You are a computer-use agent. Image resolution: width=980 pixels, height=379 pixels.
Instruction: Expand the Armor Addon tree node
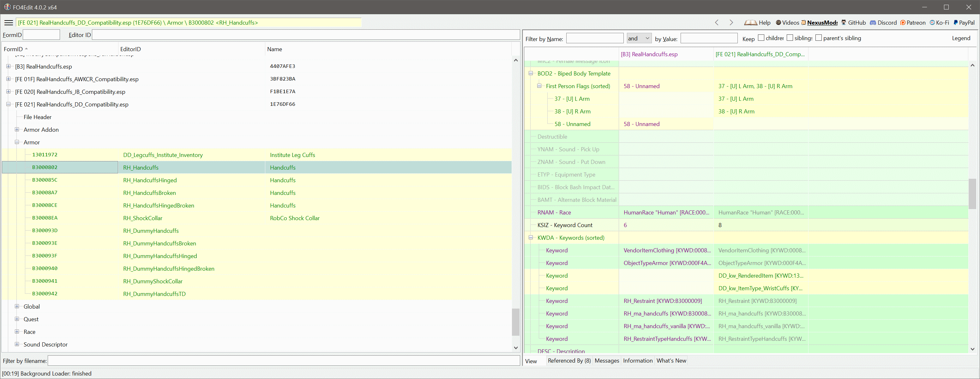[17, 130]
